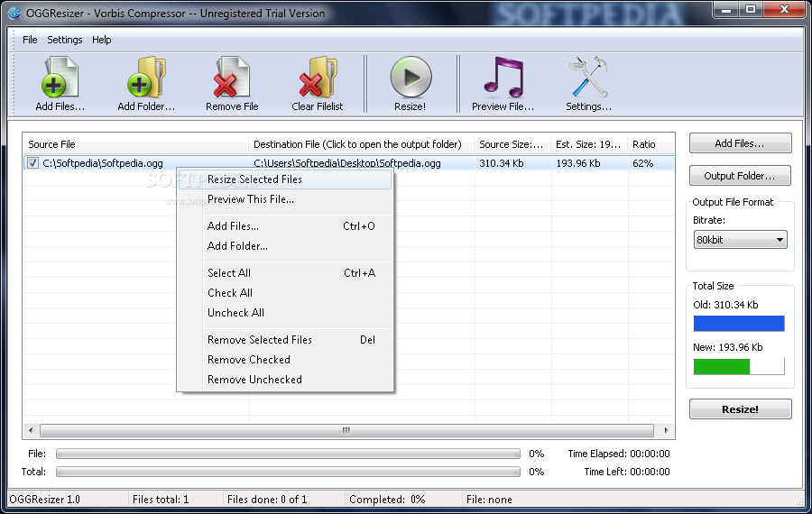Screen dimensions: 812x514
Task: Click the Time Left: 00:00:00 text
Action: click(627, 472)
